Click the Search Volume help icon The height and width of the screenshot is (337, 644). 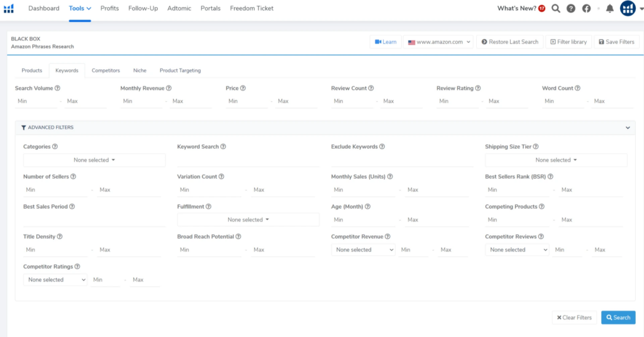(x=57, y=88)
